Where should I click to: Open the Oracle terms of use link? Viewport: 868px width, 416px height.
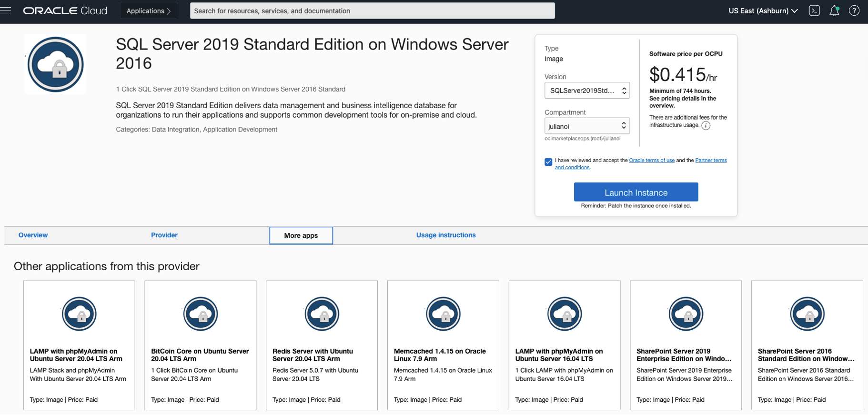point(652,160)
